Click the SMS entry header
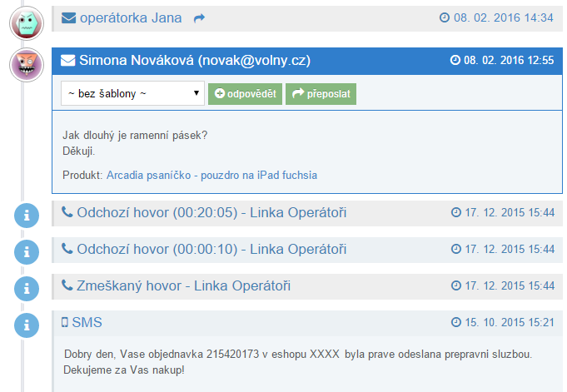Screen dimensions: 567x392 [x=87, y=323]
